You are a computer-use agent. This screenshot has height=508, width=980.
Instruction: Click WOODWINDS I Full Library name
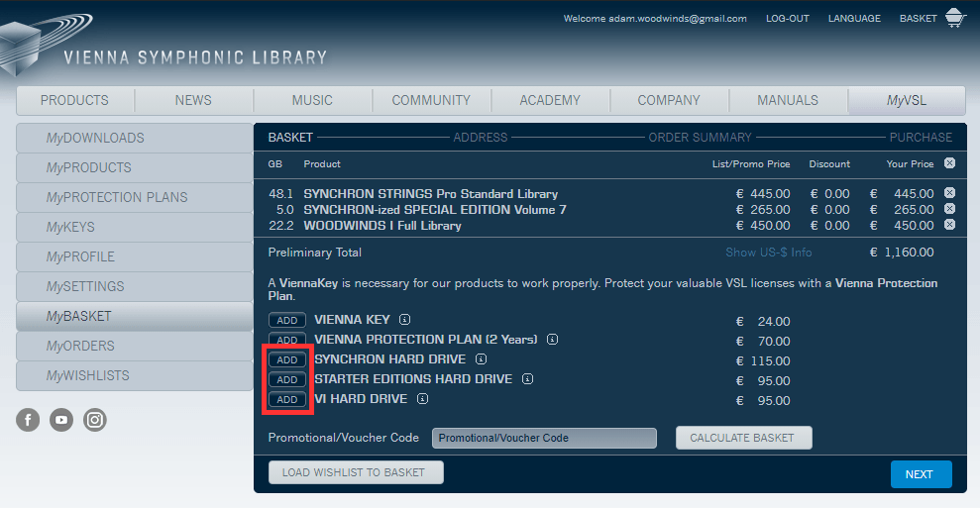pyautogui.click(x=382, y=226)
